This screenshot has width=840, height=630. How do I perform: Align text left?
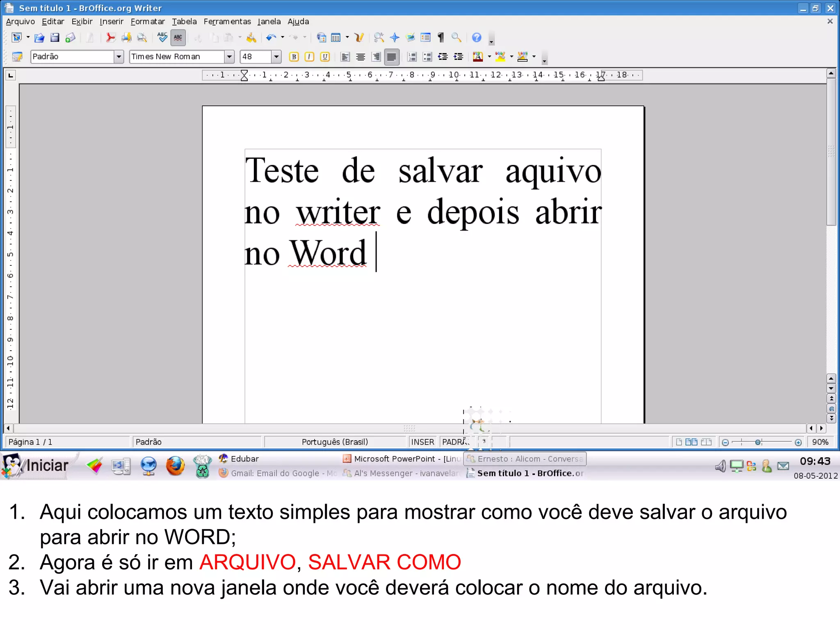(345, 57)
